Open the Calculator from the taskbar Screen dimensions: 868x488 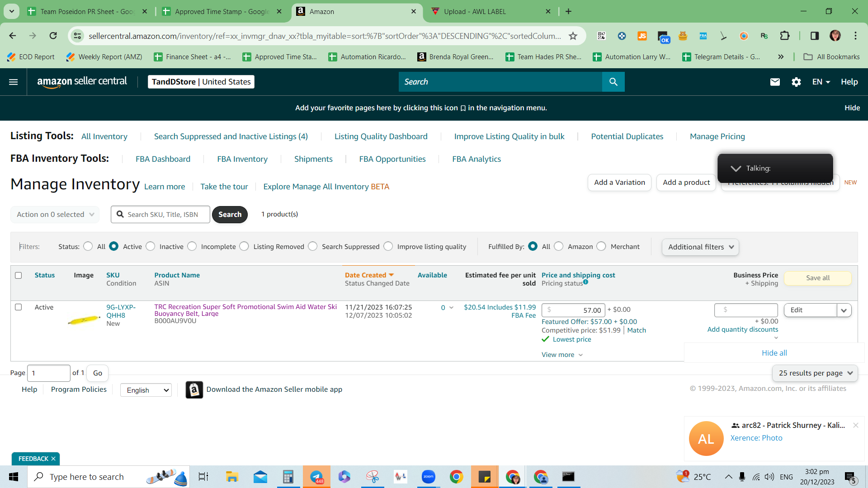[x=288, y=477]
